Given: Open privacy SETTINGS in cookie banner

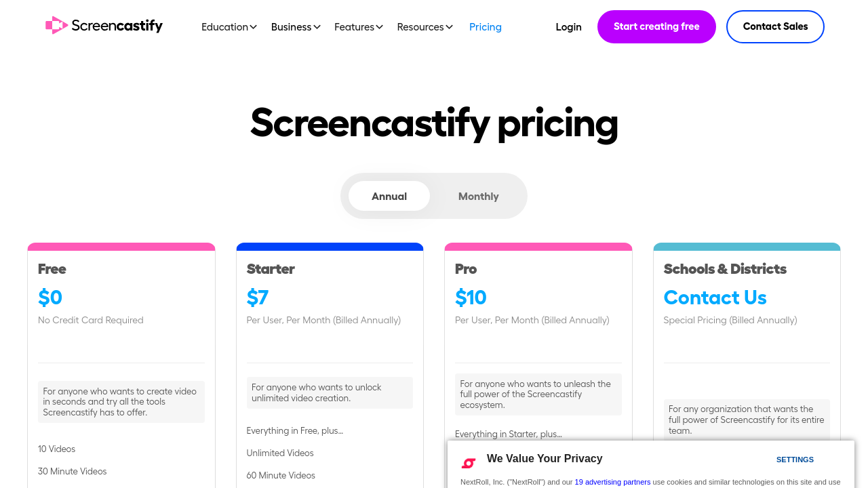Looking at the screenshot, I should 795,460.
